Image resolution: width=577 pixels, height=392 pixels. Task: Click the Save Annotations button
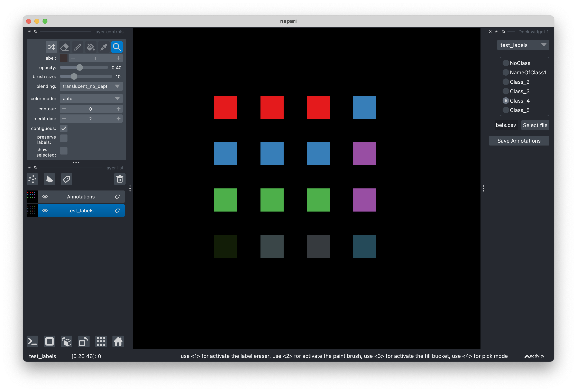(x=519, y=140)
